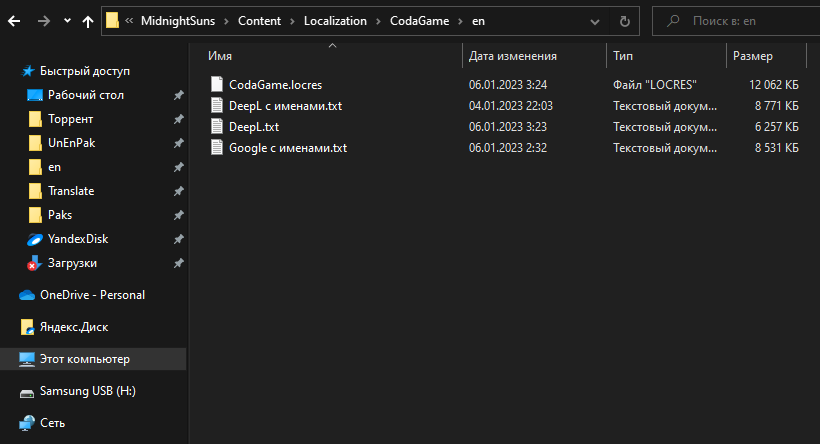This screenshot has width=820, height=444.
Task: Open OneDrive - Personal
Action: 93,295
